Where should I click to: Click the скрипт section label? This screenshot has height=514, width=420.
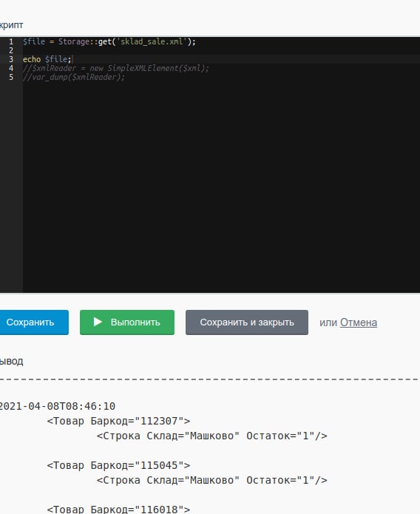tap(12, 25)
